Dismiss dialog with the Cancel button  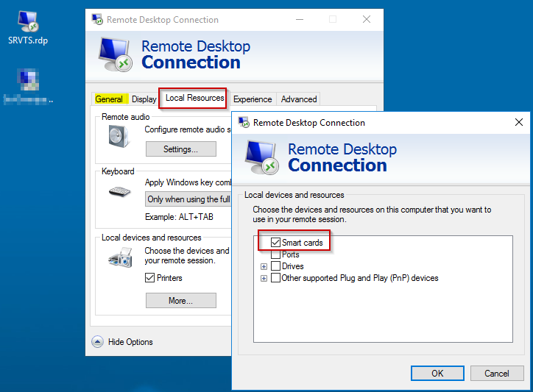pos(497,374)
